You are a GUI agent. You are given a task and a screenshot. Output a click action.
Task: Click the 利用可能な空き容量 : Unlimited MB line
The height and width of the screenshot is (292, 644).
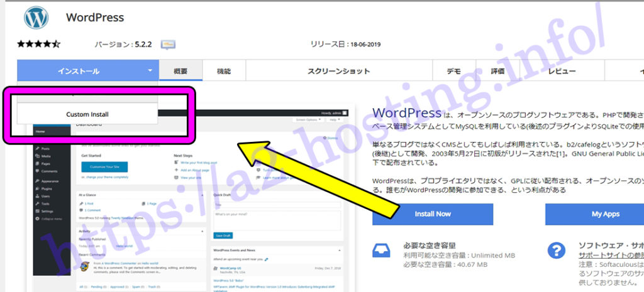click(x=458, y=255)
